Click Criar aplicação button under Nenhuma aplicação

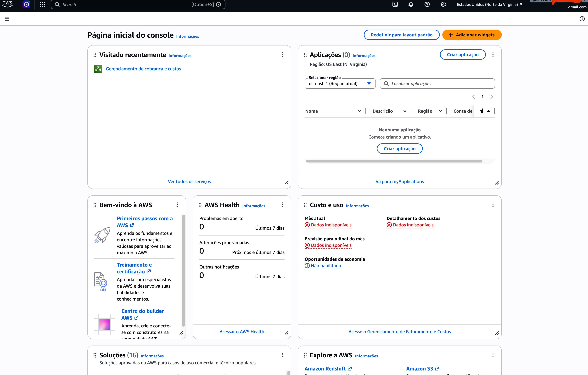point(399,149)
